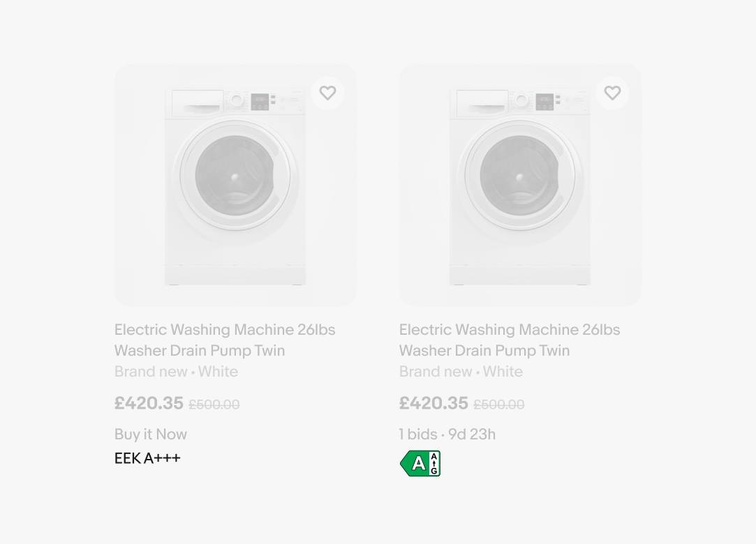Click Buy it Now

(x=151, y=435)
